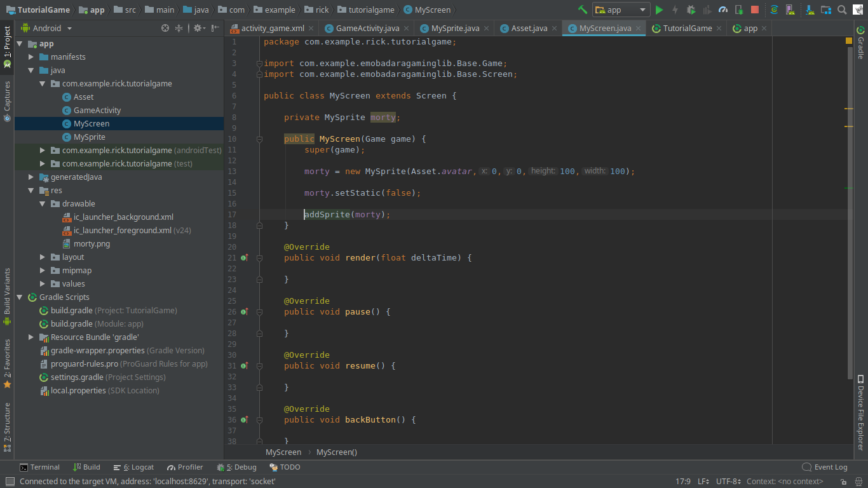The height and width of the screenshot is (488, 868).
Task: Open the app run configuration dropdown
Action: (x=621, y=10)
